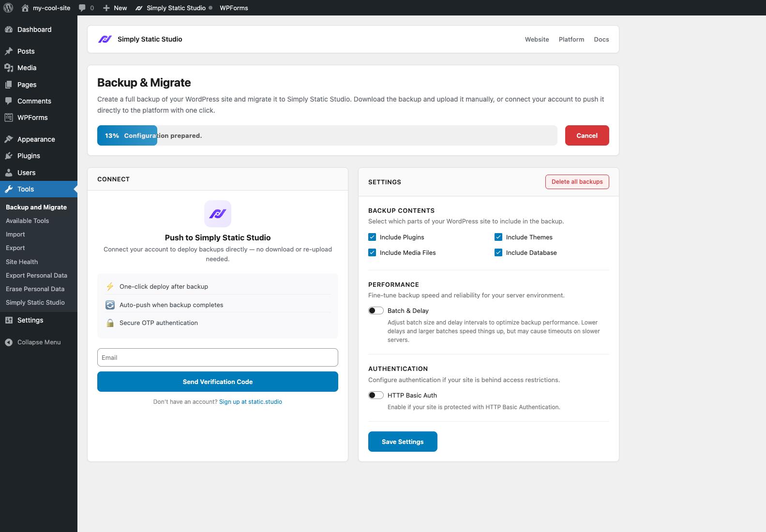This screenshot has height=532, width=766.
Task: Click the Plugins plug icon
Action: pyautogui.click(x=9, y=156)
